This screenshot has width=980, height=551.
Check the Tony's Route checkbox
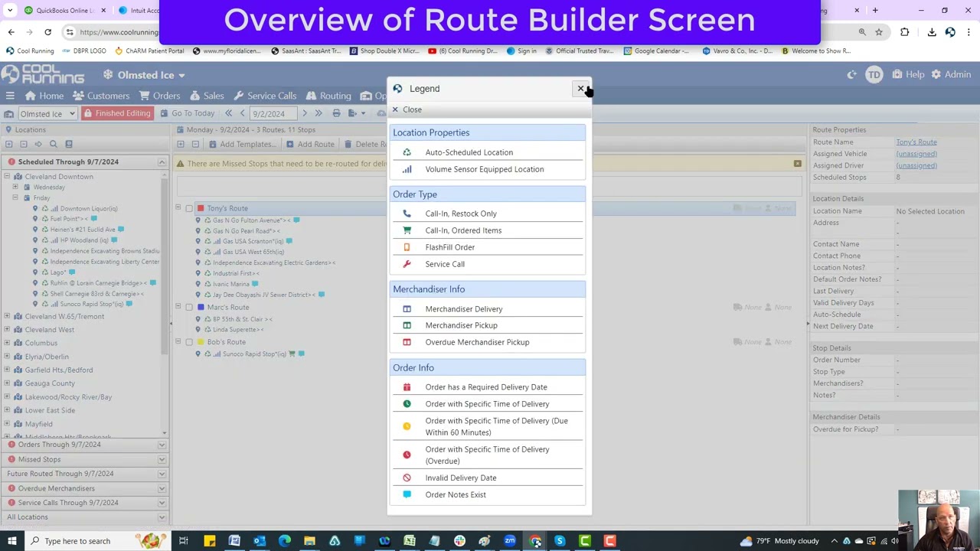(x=189, y=208)
